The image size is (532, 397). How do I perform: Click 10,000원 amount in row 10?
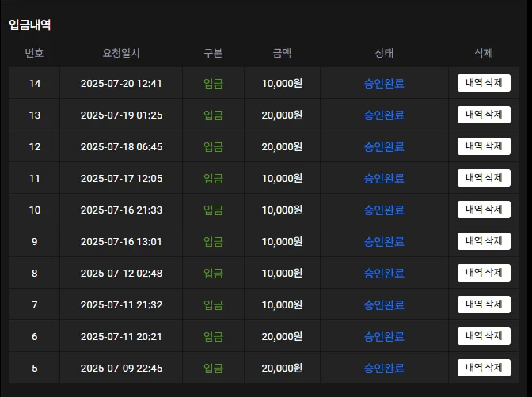[x=282, y=210]
